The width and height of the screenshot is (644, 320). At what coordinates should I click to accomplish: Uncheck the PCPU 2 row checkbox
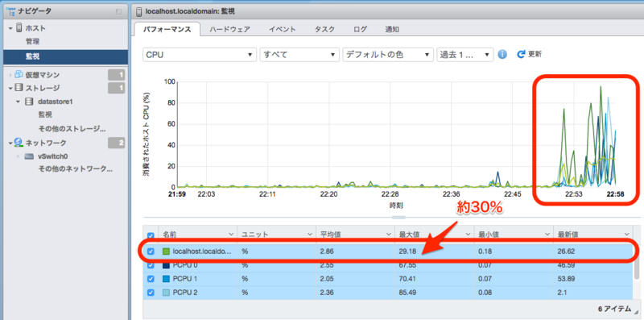(x=151, y=293)
